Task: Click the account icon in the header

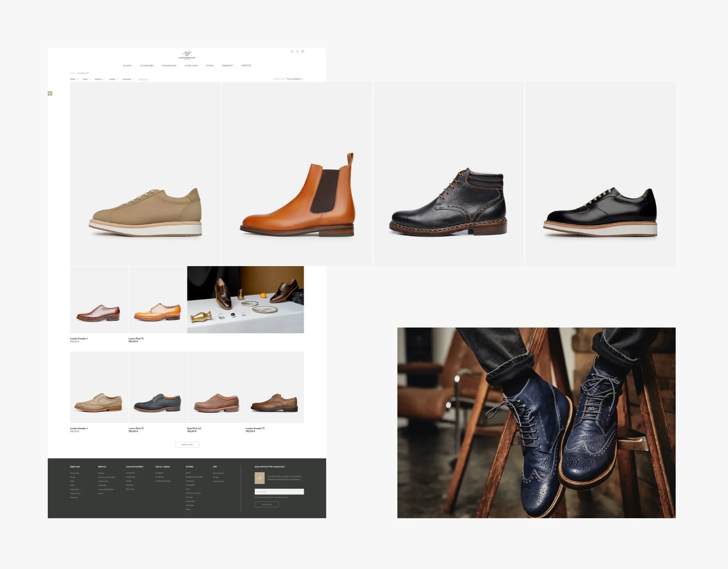Action: tap(297, 52)
